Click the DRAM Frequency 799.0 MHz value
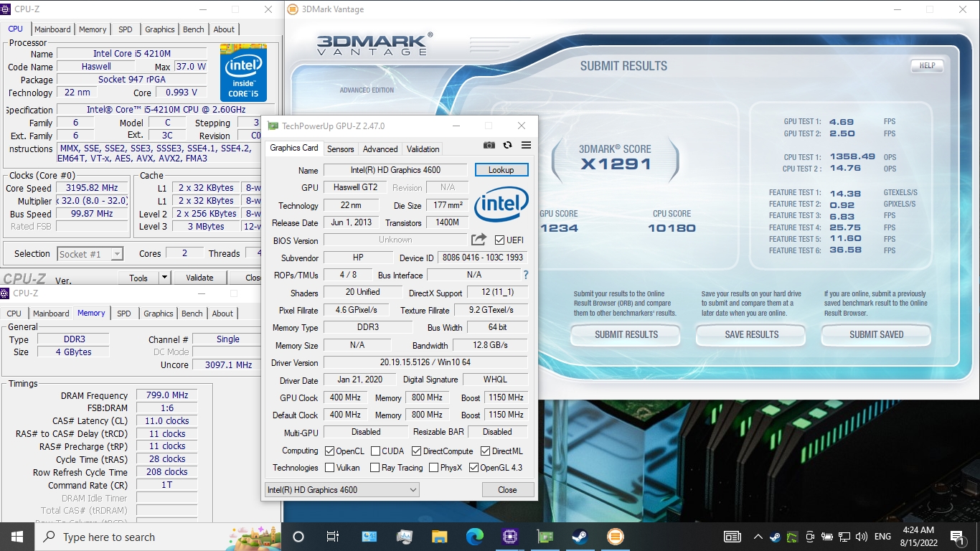 click(x=166, y=395)
